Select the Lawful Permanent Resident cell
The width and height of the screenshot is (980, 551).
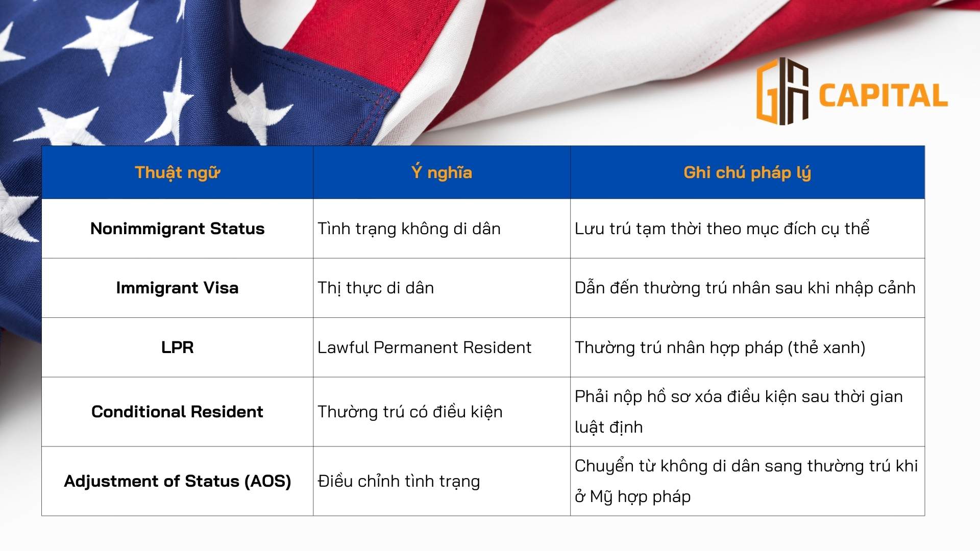pos(424,347)
